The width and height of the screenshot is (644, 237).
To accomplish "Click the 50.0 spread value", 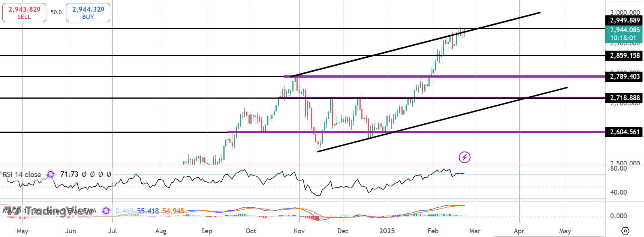I will (56, 12).
